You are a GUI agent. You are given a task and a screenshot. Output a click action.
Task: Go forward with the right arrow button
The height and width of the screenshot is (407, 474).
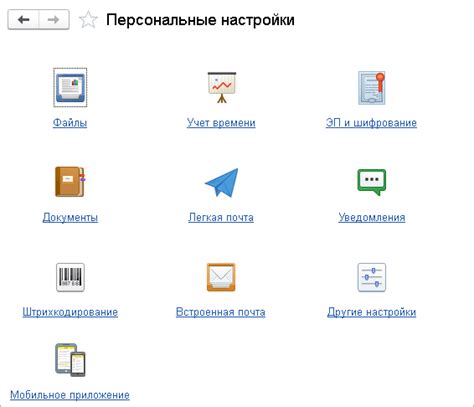coord(54,20)
